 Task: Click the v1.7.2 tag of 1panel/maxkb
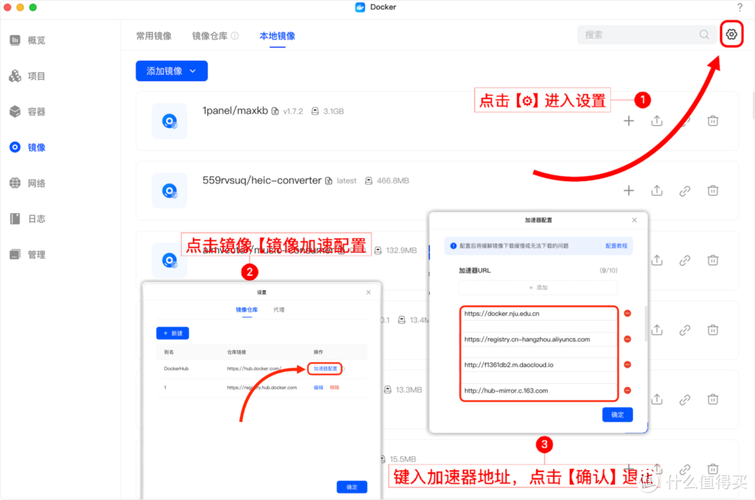(293, 111)
